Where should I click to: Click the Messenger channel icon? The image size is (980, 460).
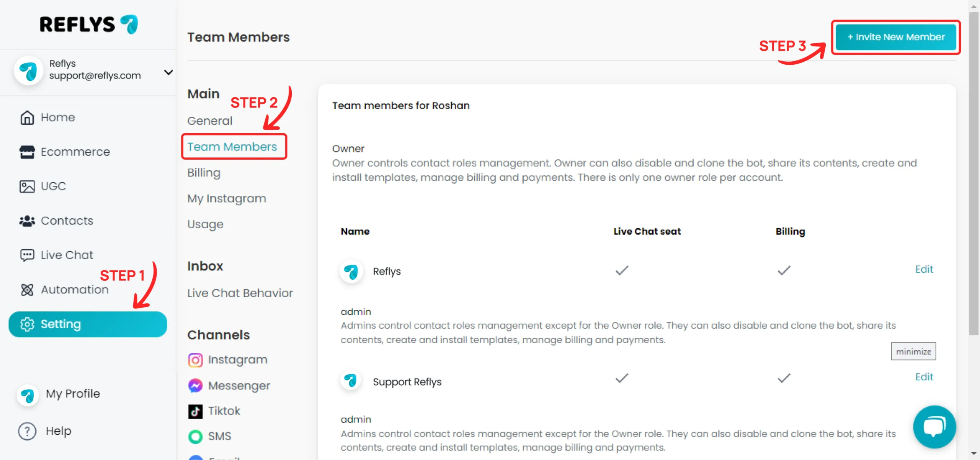coord(195,386)
